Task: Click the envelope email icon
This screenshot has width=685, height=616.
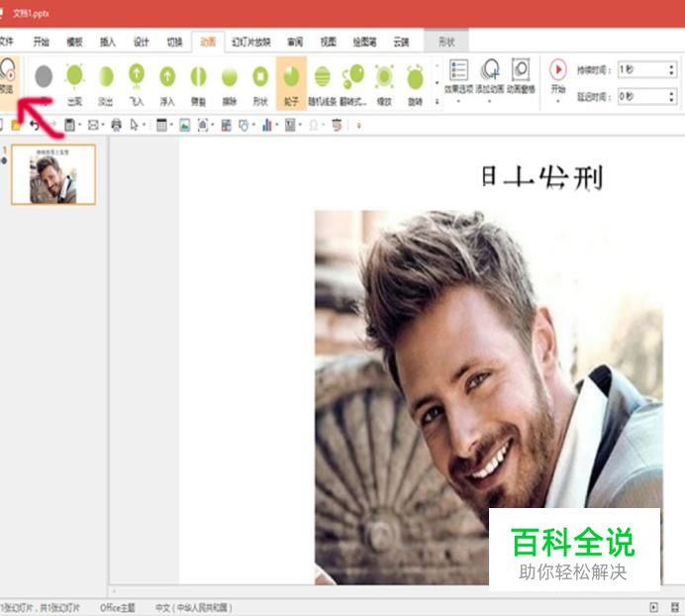Action: (x=93, y=126)
